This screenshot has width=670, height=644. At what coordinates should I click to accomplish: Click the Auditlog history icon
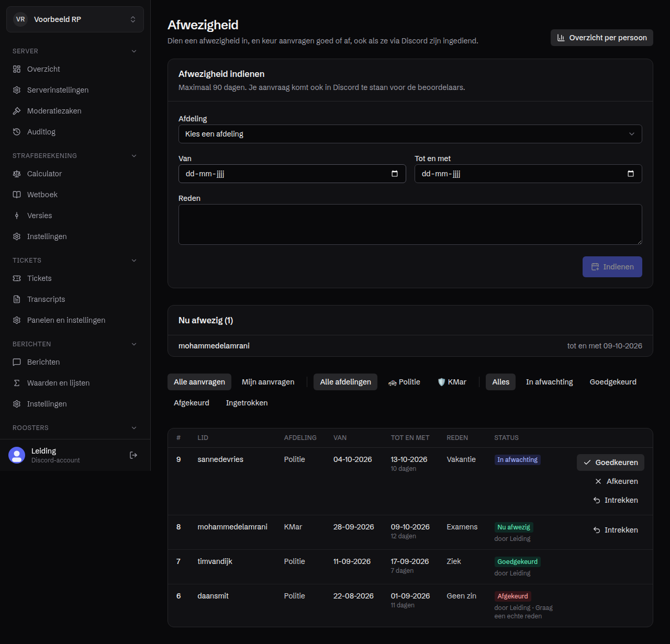(17, 132)
